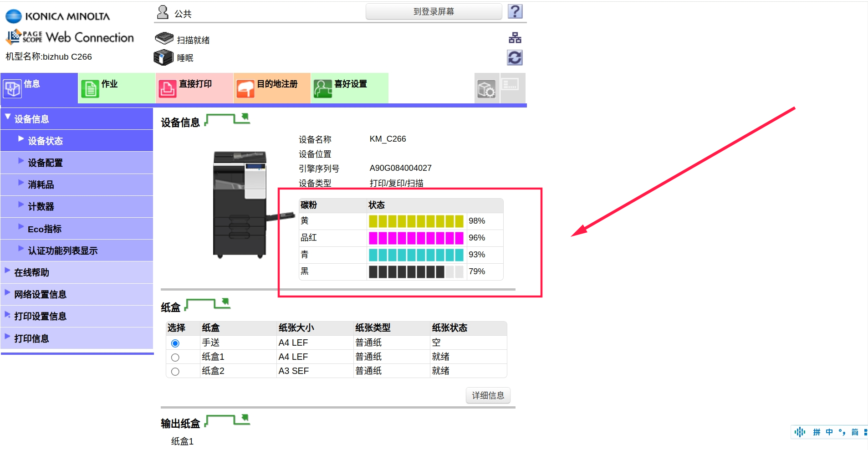
Task: Open the device settings gear-box icon
Action: [486, 89]
